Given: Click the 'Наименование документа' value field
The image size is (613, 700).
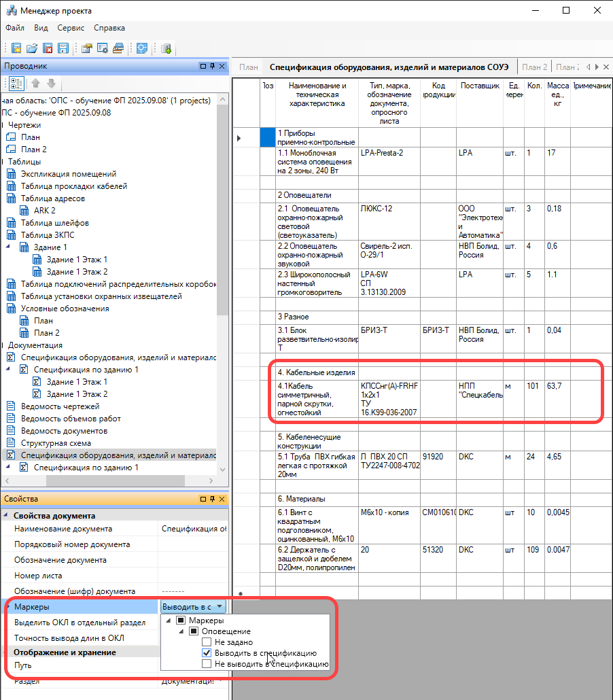Looking at the screenshot, I should point(193,529).
